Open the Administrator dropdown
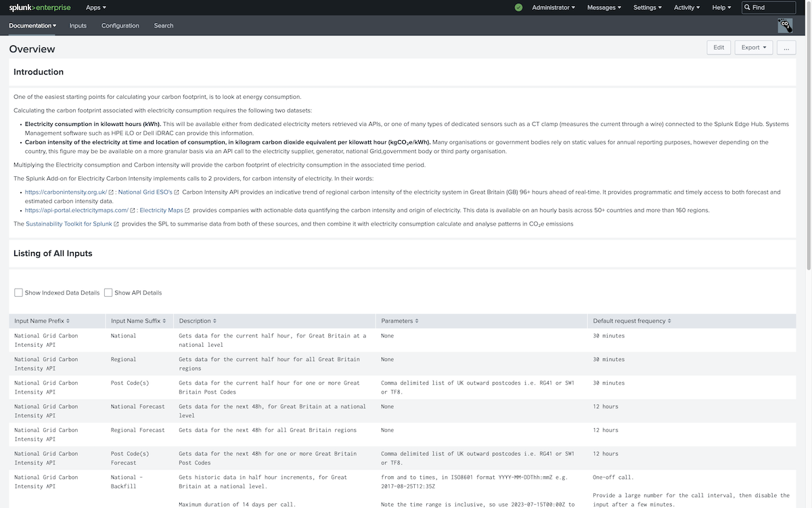Viewport: 812px width, 508px height. [x=554, y=7]
